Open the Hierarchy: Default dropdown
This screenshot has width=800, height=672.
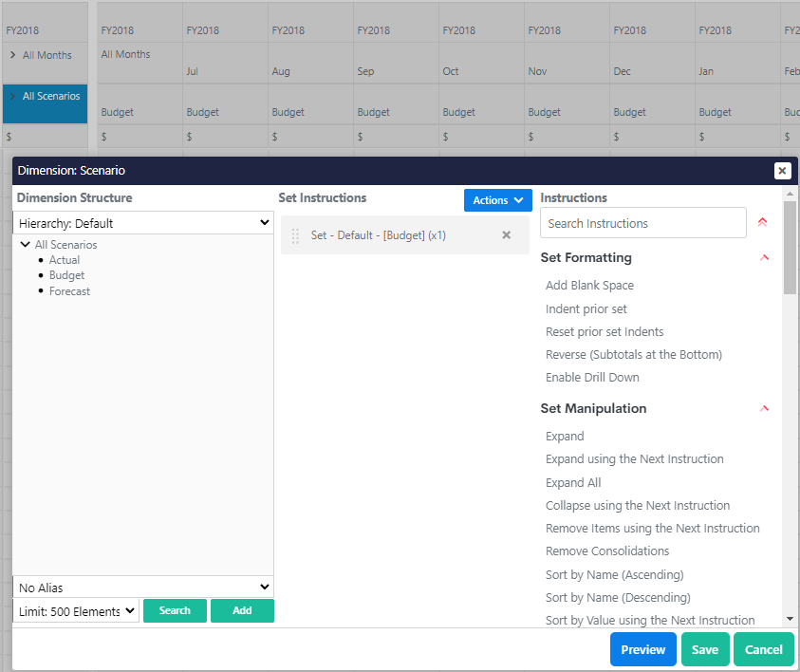[142, 222]
